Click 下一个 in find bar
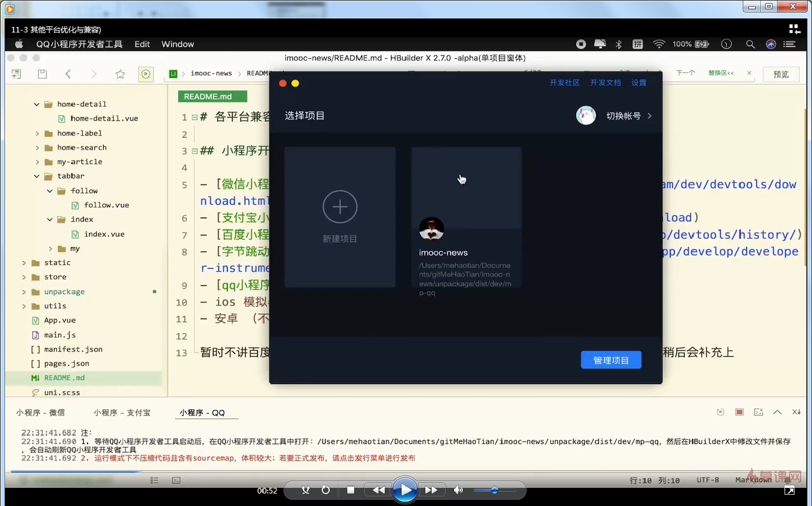Screen dimensions: 812x506 pos(685,73)
